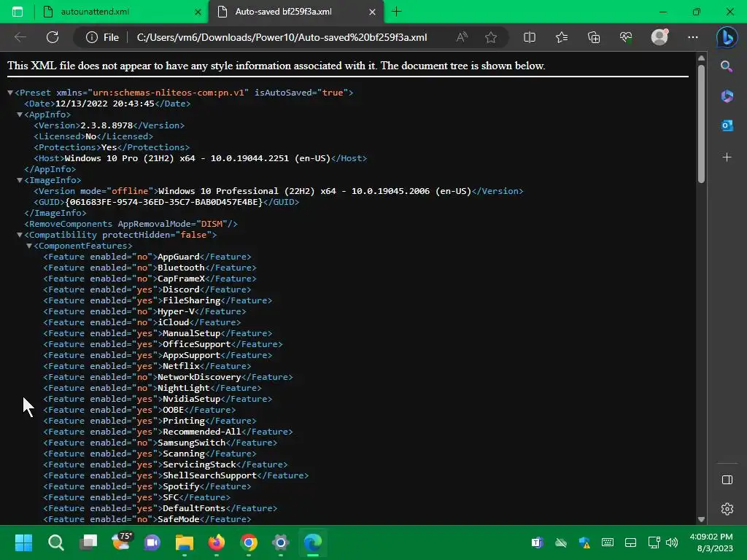Image resolution: width=747 pixels, height=560 pixels.
Task: Add this page to favorites
Action: click(x=491, y=37)
